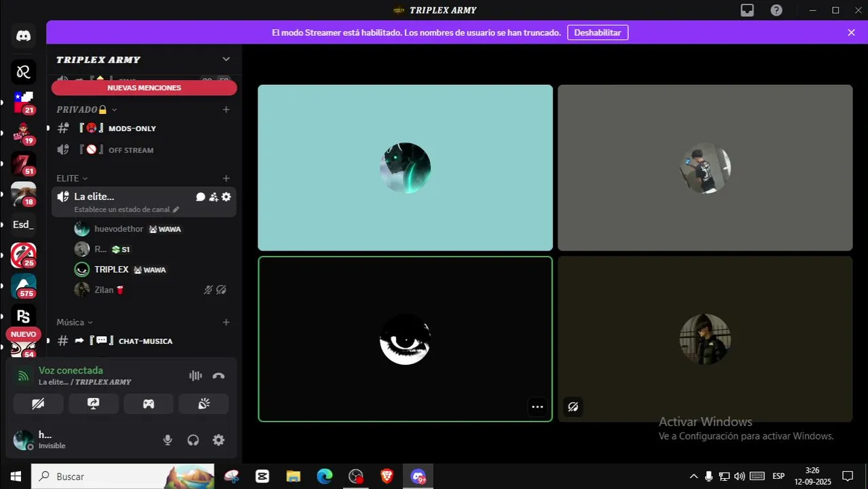
Task: Open CapCut from the taskbar
Action: click(x=262, y=477)
